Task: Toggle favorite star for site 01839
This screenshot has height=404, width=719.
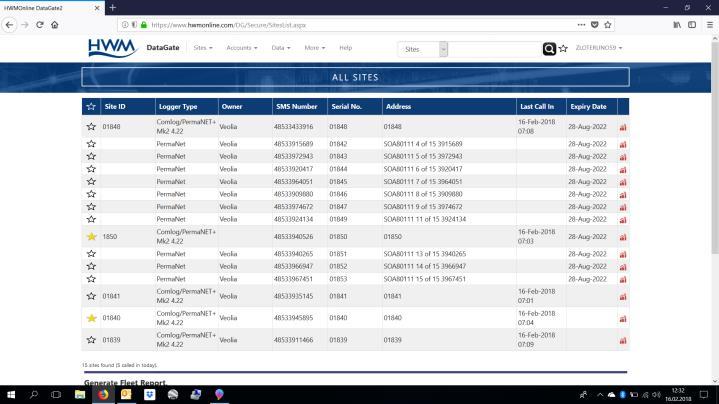Action: (91, 340)
